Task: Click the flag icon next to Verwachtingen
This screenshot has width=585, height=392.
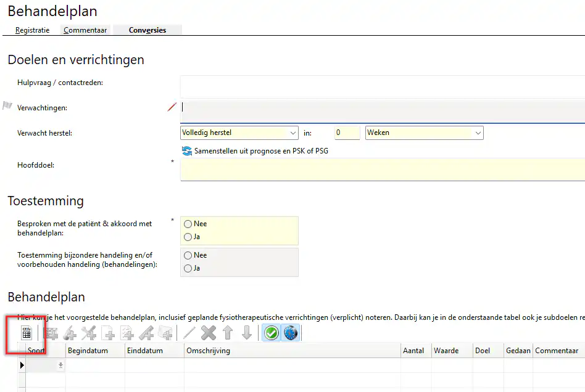Action: (x=7, y=106)
